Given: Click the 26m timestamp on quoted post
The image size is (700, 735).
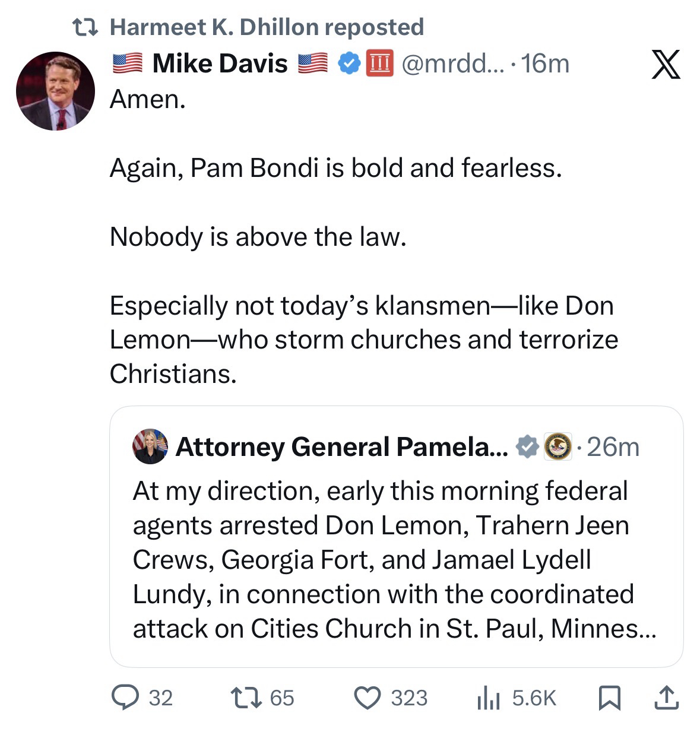Looking at the screenshot, I should point(613,446).
